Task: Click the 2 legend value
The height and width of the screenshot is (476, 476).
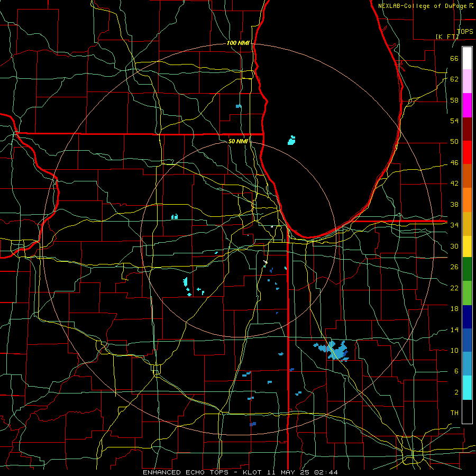Action: (x=456, y=392)
